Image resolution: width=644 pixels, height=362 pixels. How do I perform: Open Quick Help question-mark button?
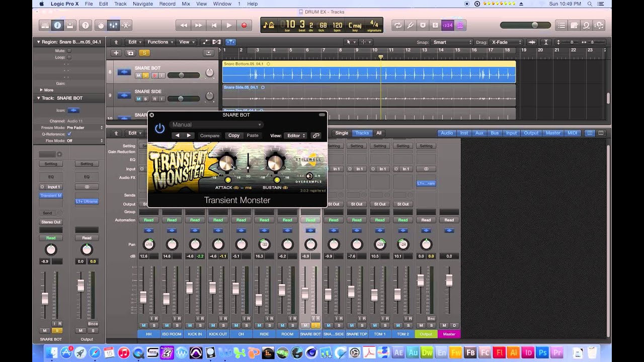[86, 25]
